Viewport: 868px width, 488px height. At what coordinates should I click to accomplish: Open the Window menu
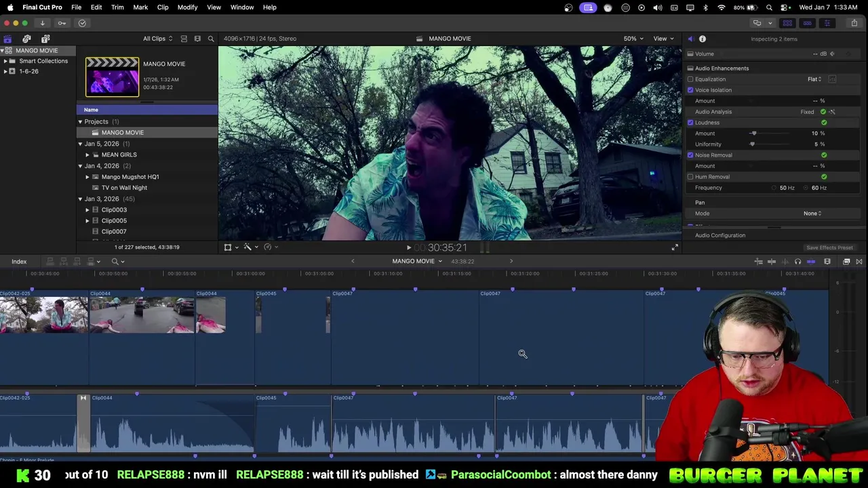coord(242,7)
